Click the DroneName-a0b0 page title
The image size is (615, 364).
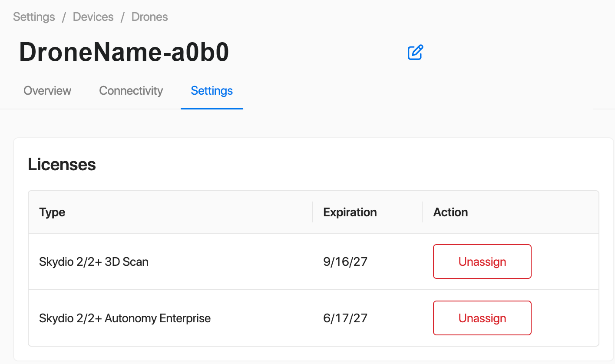click(124, 53)
